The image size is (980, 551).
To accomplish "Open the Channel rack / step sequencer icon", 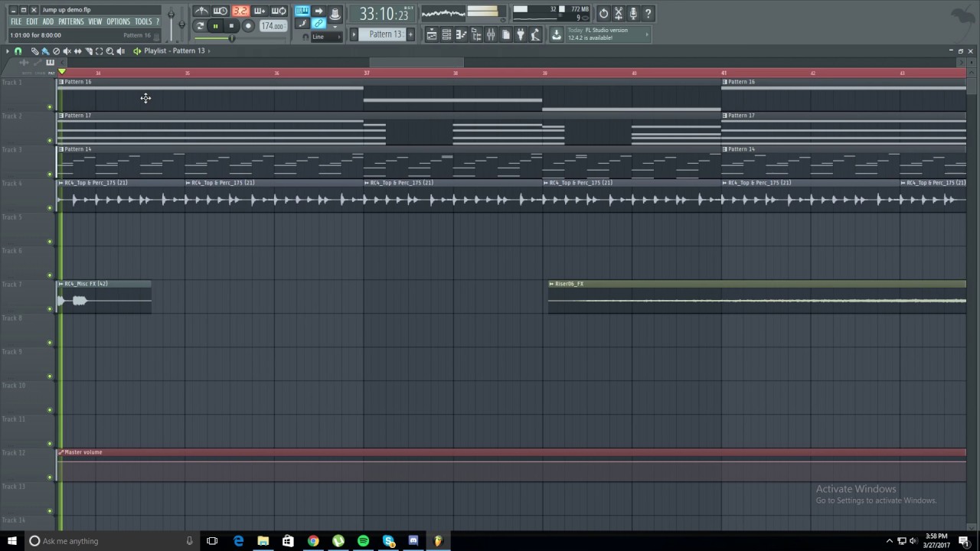I will 446,34.
